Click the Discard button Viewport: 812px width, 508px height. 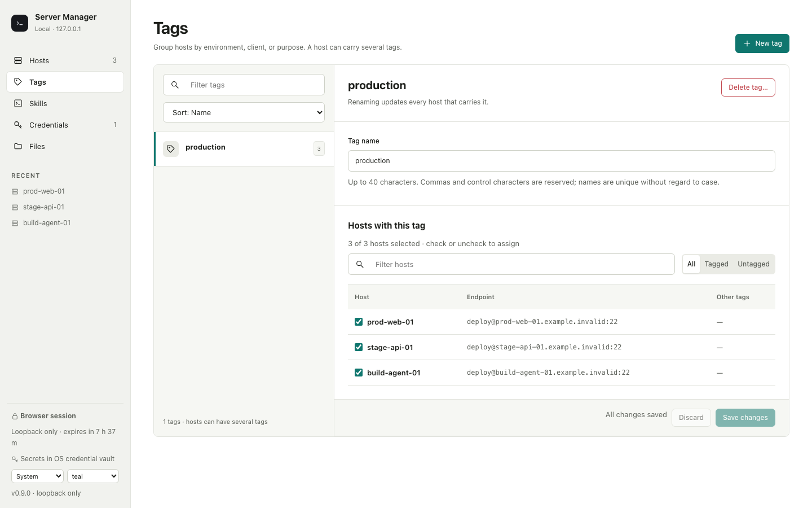click(x=691, y=418)
